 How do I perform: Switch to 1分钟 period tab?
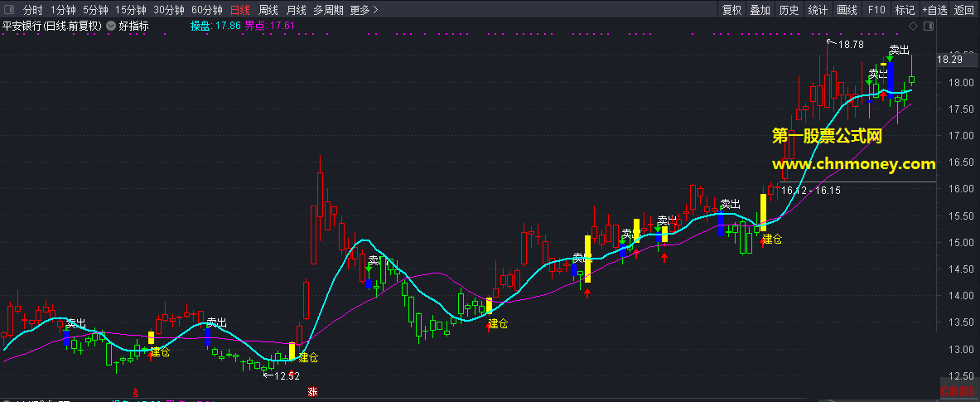[x=62, y=10]
